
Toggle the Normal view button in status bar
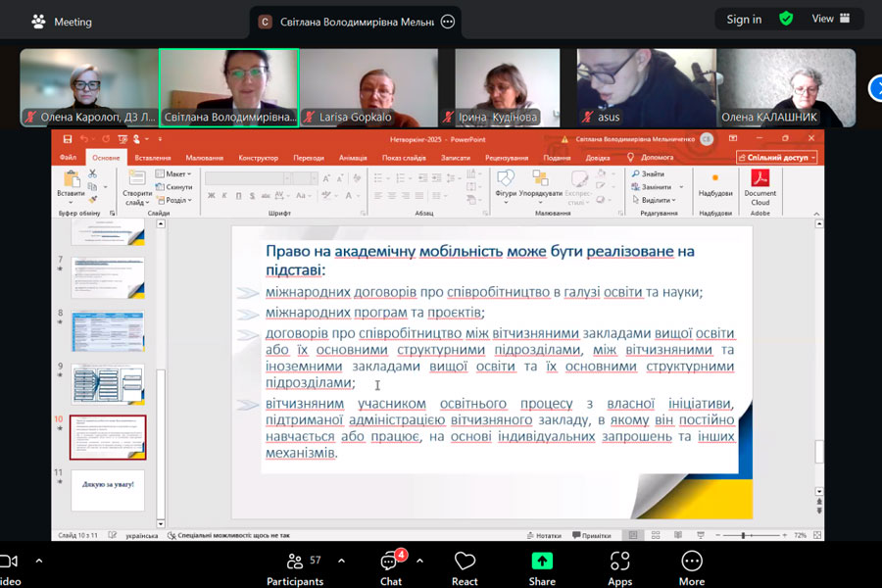point(633,535)
